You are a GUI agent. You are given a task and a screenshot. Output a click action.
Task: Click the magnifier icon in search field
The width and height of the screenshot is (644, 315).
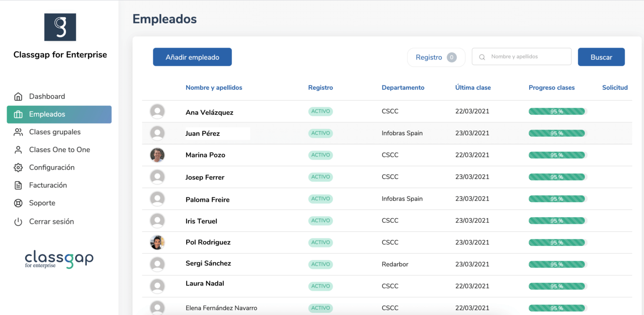[482, 57]
